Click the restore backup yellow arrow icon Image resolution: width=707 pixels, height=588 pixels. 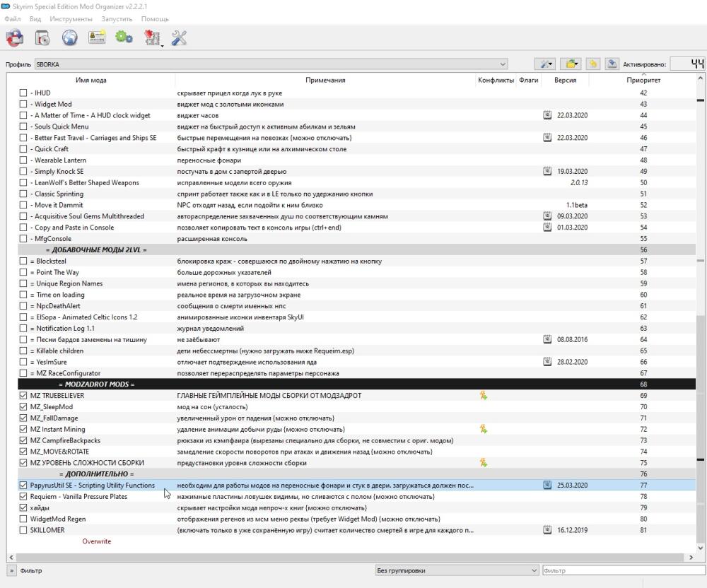pos(593,64)
